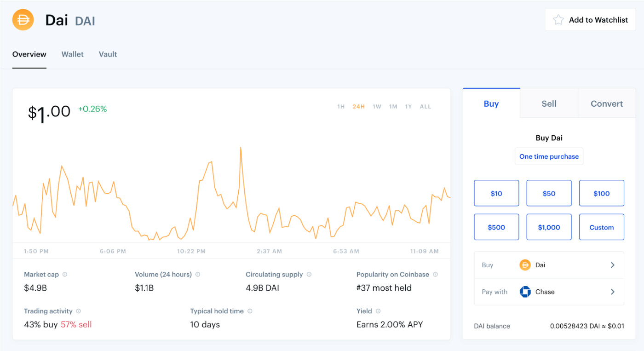Click the 10 days hold time value

(x=205, y=324)
